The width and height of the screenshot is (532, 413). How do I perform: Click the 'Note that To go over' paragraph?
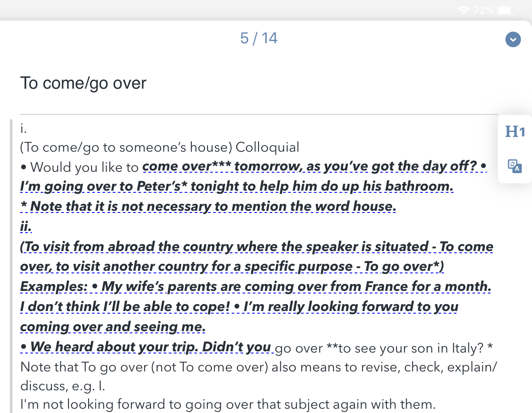(259, 376)
